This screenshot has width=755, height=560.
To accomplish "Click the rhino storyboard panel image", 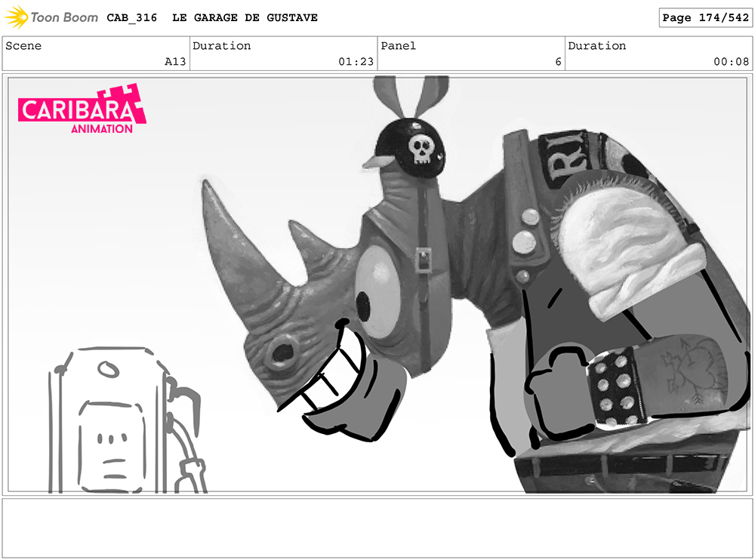I will (x=377, y=285).
